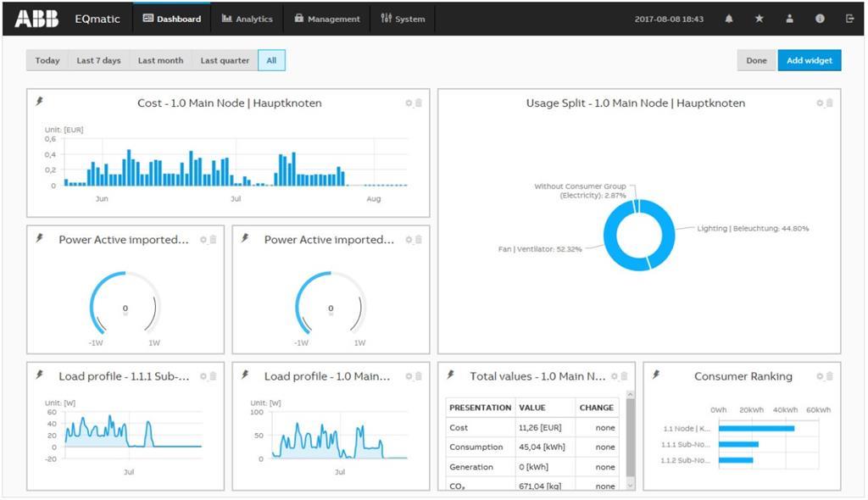Switch time range to Last quarter
The width and height of the screenshot is (868, 500).
pos(225,60)
